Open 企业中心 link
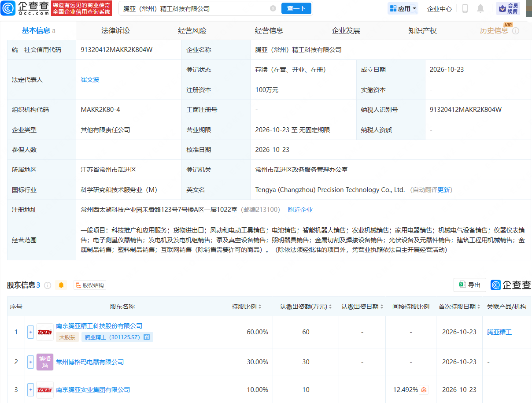The width and height of the screenshot is (532, 403). (x=440, y=8)
